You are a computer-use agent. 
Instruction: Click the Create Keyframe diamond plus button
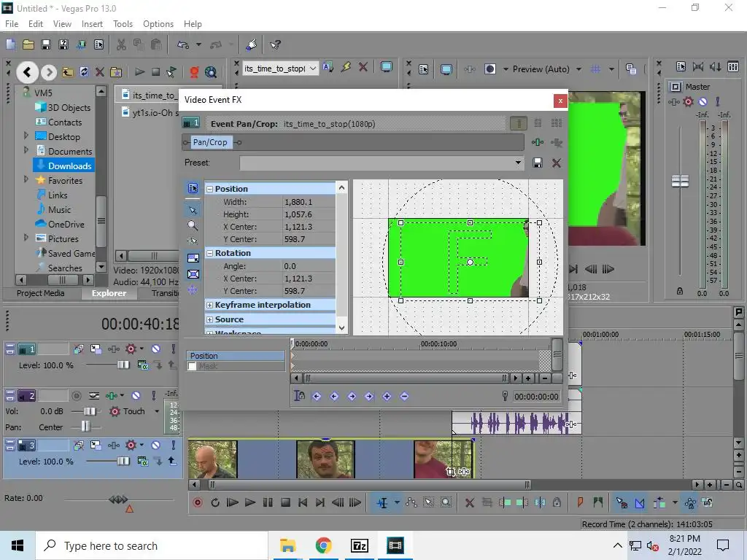coord(387,396)
